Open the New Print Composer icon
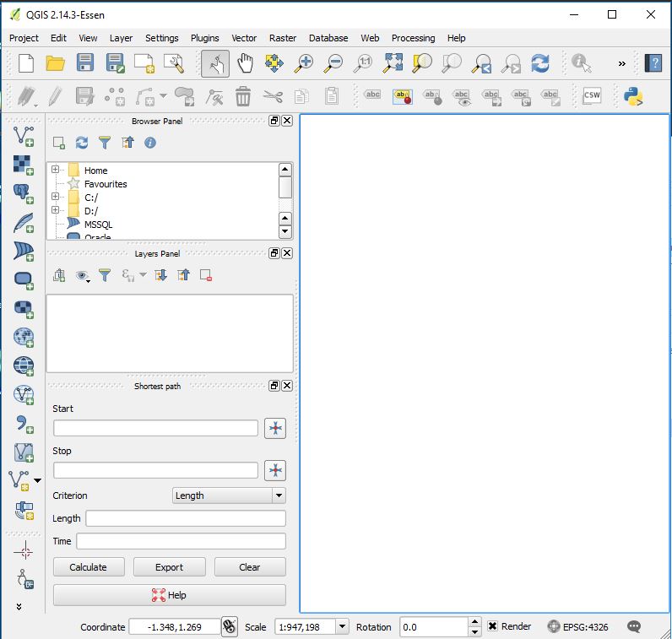 coord(144,63)
